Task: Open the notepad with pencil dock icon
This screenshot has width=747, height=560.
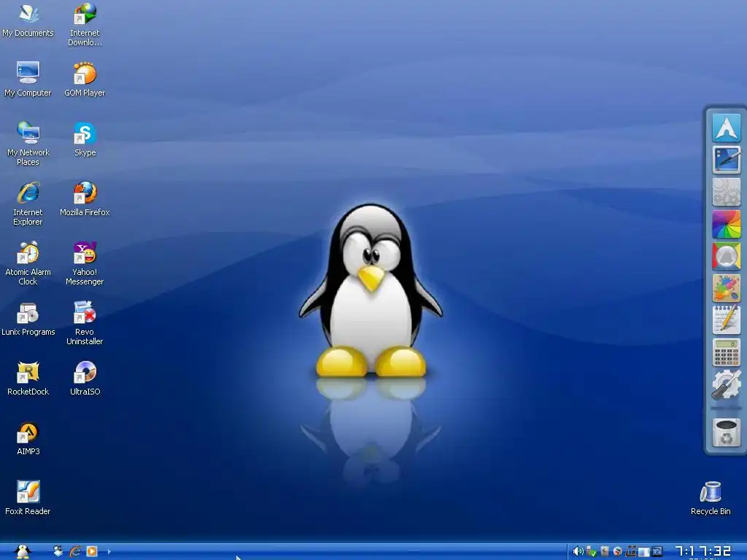Action: tap(726, 320)
